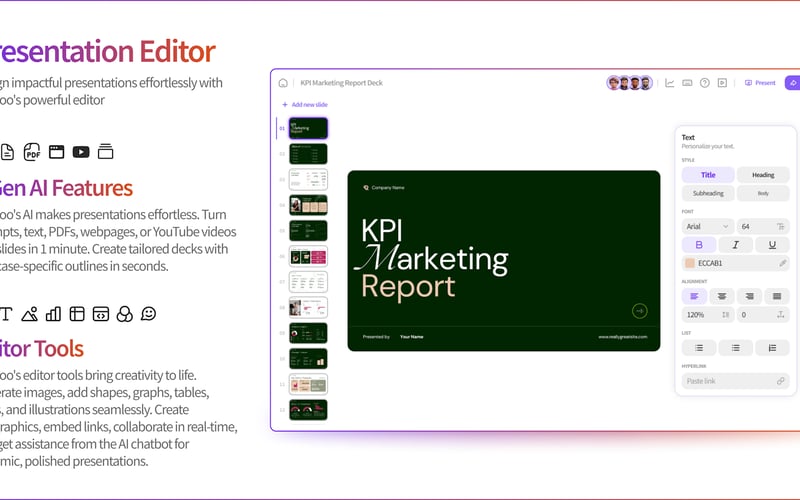Select slide thumbnail 08
The height and width of the screenshot is (500, 800).
(x=308, y=308)
